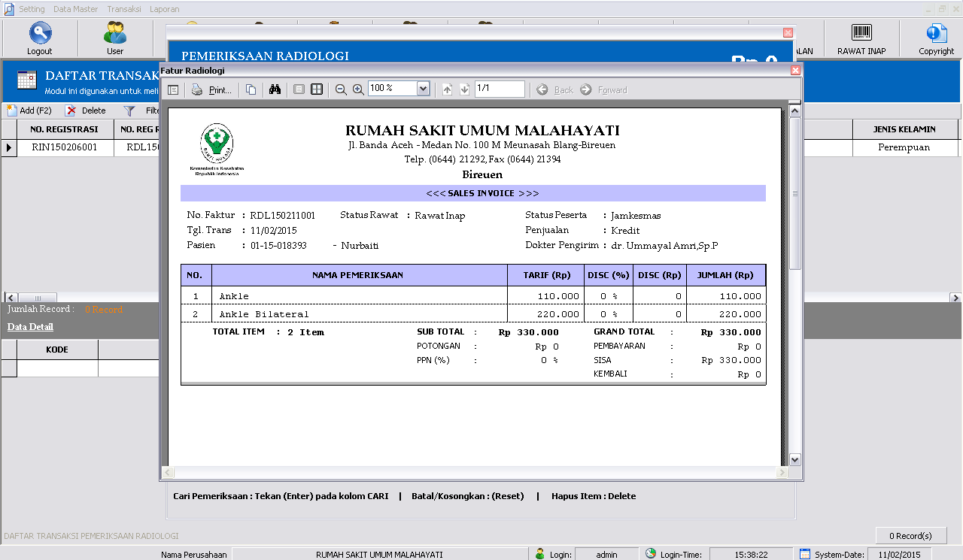Image resolution: width=963 pixels, height=560 pixels.
Task: Click the Daftar Transaksi calendar icon
Action: 26,81
